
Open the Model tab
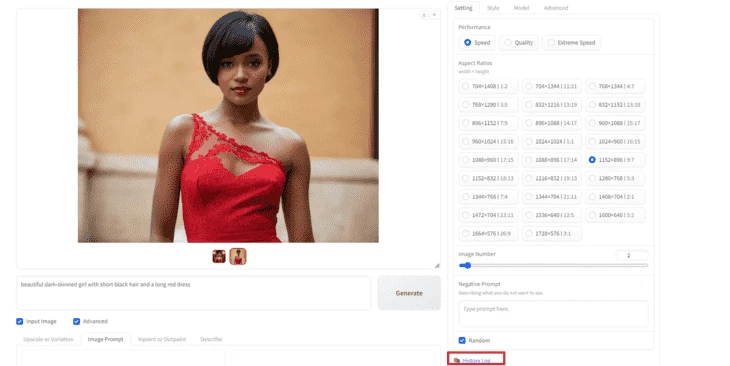[521, 8]
